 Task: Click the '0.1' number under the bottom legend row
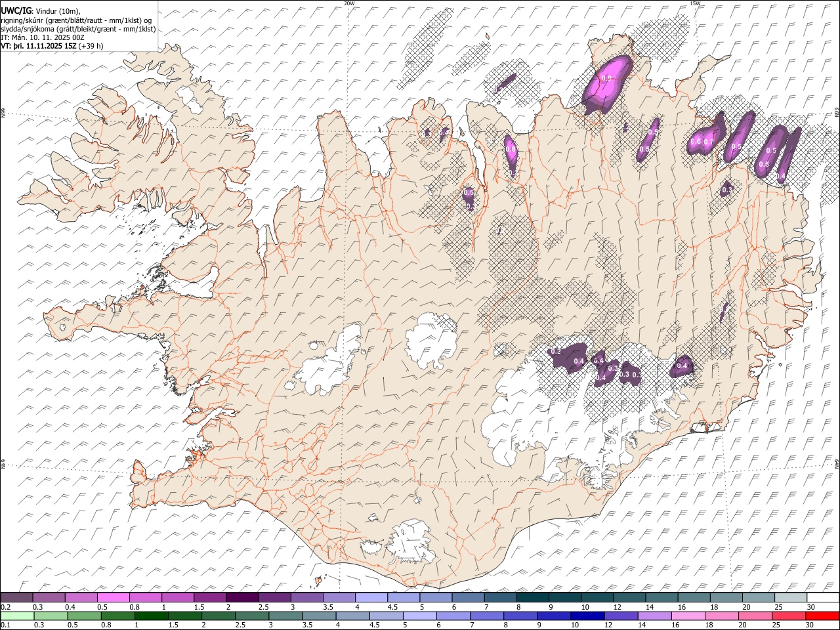pyautogui.click(x=5, y=625)
